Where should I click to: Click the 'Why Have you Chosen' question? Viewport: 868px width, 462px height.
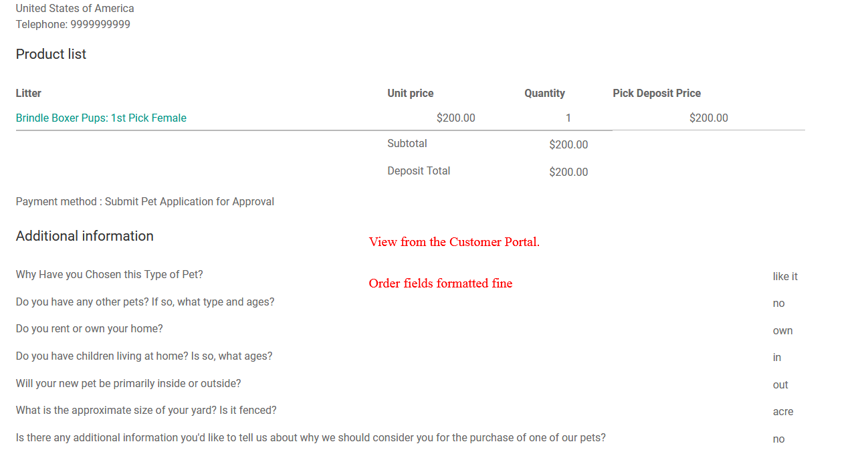tap(109, 274)
